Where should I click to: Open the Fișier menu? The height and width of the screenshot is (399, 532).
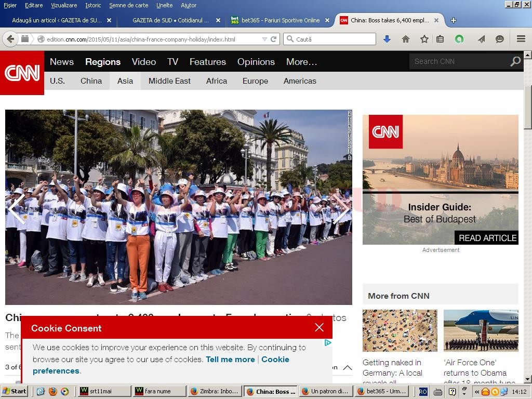[x=10, y=5]
